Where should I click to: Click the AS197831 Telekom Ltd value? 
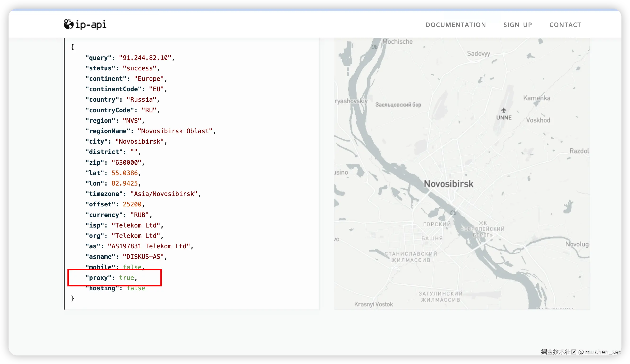pos(149,246)
